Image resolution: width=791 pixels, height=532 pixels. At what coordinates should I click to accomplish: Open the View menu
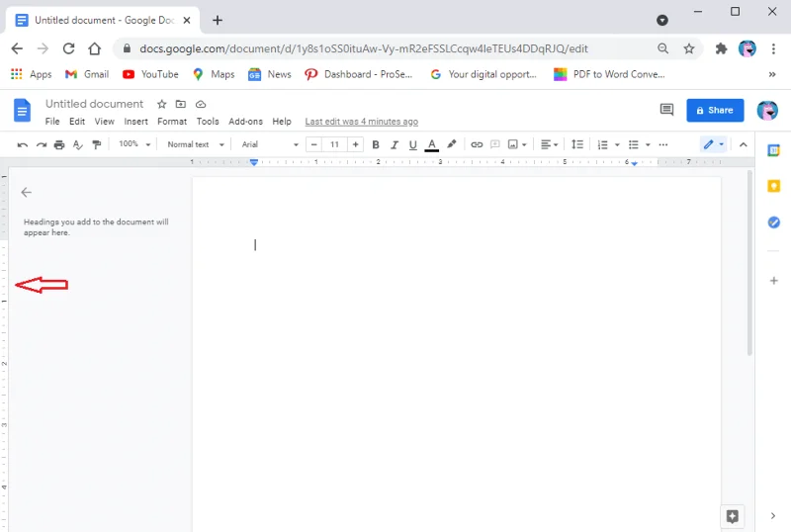click(105, 122)
